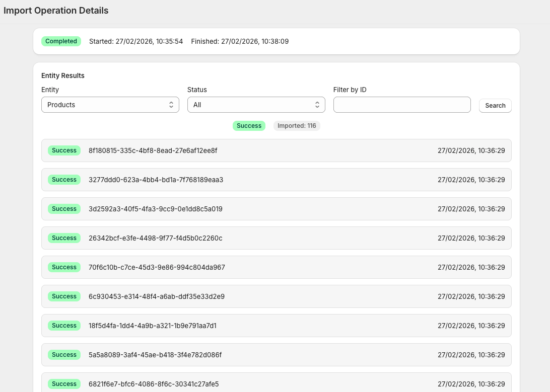
Task: Select row 6c930453-e314-48f4-a6ab-ddf35e33d2e9
Action: tap(277, 296)
